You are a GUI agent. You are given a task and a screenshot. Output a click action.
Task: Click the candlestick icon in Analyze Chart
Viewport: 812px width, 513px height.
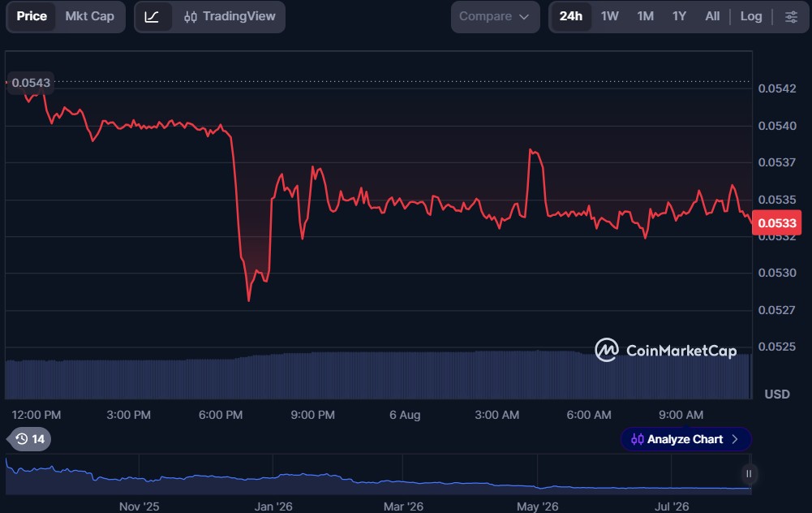coord(638,439)
